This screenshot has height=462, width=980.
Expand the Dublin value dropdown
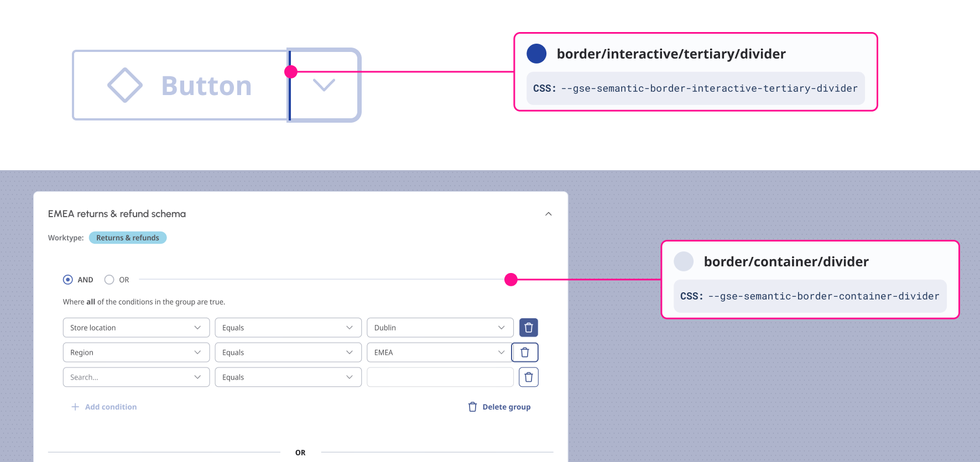pos(440,328)
